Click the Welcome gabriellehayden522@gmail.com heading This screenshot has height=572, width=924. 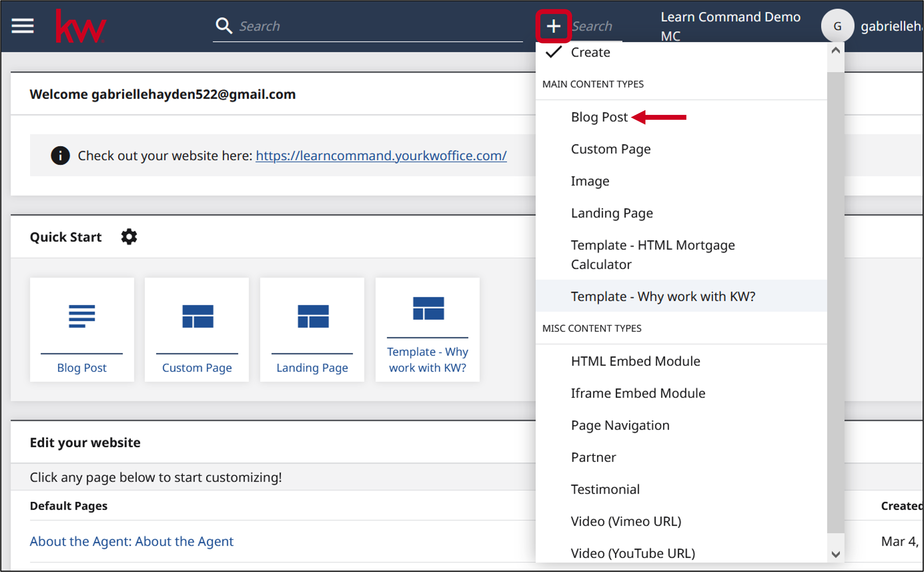pos(163,94)
